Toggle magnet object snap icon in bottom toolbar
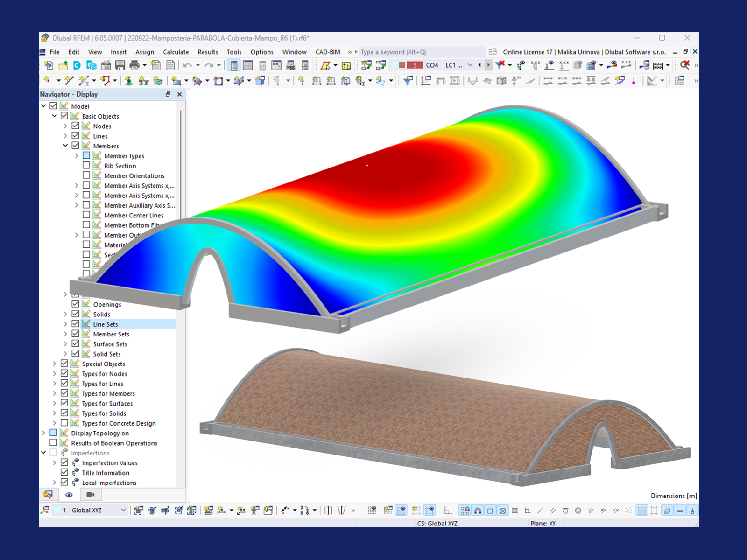The width and height of the screenshot is (747, 560). tap(478, 511)
